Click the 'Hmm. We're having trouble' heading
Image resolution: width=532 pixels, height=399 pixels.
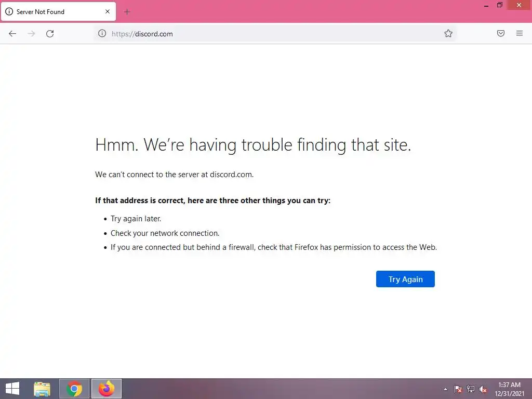click(253, 145)
